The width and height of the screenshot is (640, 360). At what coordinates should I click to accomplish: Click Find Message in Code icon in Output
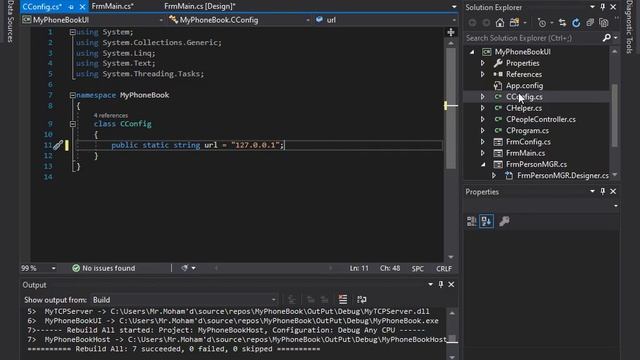tap(291, 300)
